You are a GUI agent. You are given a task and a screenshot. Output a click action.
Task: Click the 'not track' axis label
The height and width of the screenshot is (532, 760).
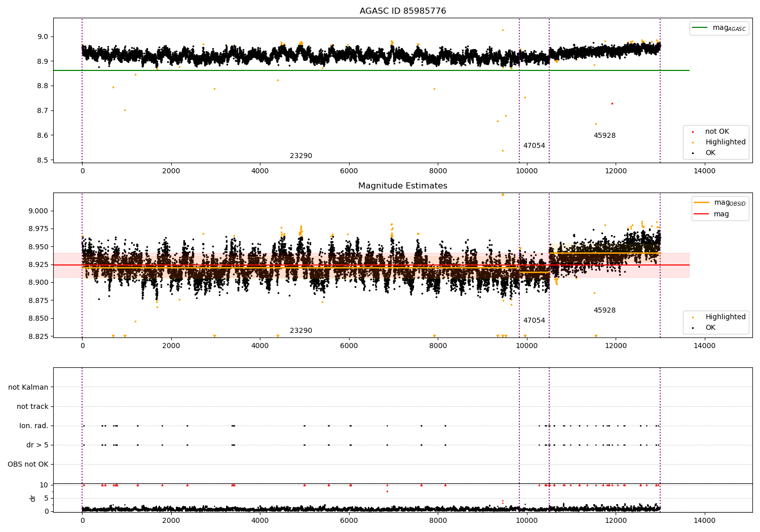click(32, 406)
